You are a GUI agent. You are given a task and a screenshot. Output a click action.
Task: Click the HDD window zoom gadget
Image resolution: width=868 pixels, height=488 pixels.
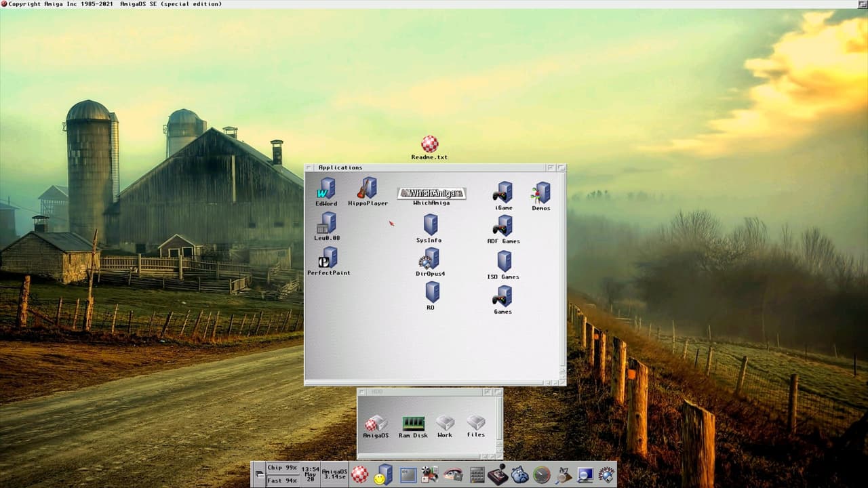click(487, 392)
